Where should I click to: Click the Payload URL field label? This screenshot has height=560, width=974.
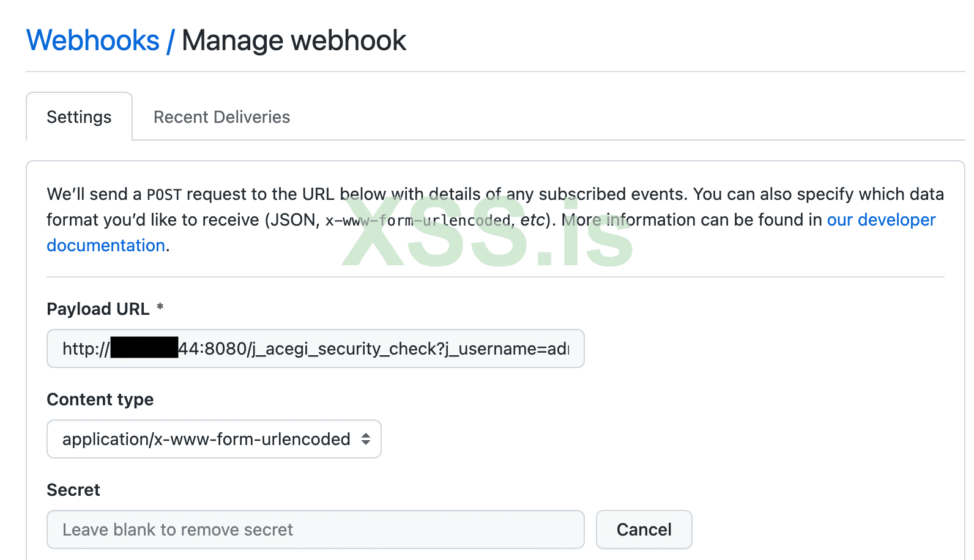98,309
